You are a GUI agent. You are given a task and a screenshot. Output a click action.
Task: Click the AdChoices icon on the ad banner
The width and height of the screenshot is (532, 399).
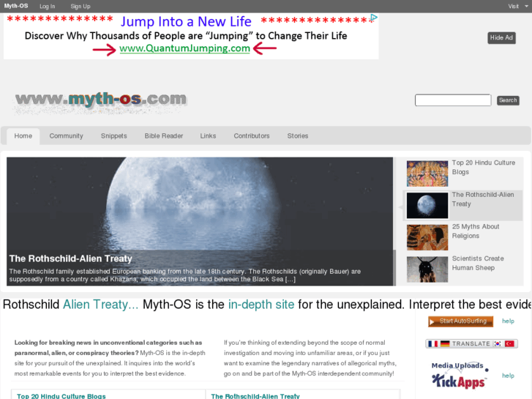(x=374, y=18)
